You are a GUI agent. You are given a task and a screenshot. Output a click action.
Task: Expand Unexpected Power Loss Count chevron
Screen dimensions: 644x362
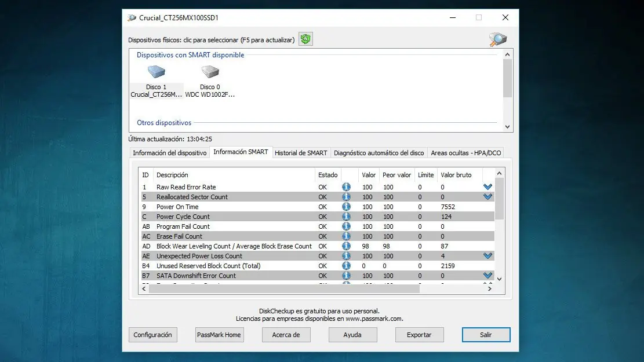click(x=487, y=256)
